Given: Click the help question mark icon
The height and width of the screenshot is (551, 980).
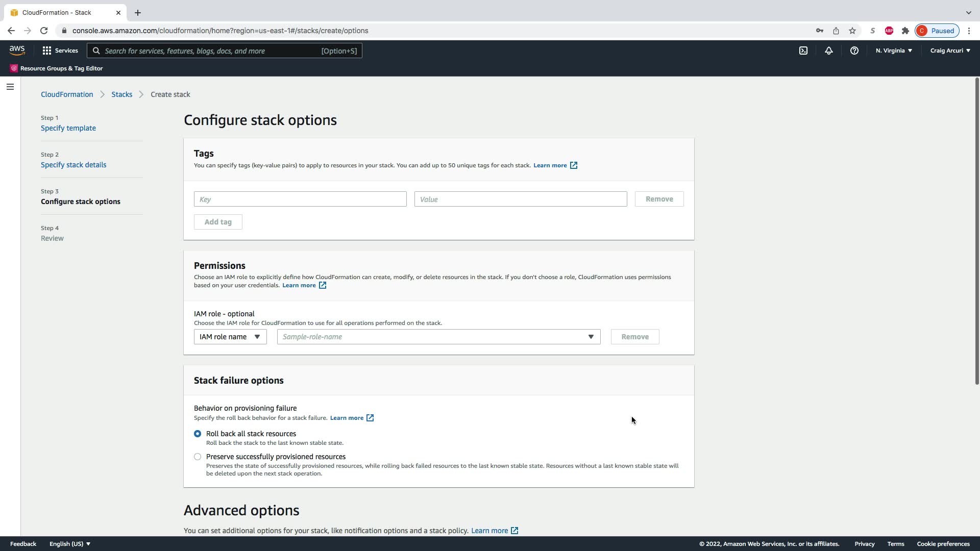Looking at the screenshot, I should (x=854, y=51).
